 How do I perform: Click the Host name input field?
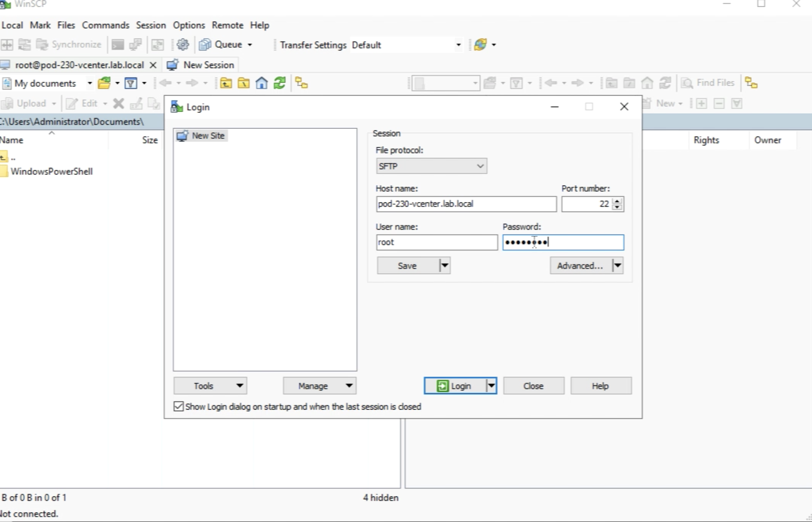pyautogui.click(x=466, y=204)
